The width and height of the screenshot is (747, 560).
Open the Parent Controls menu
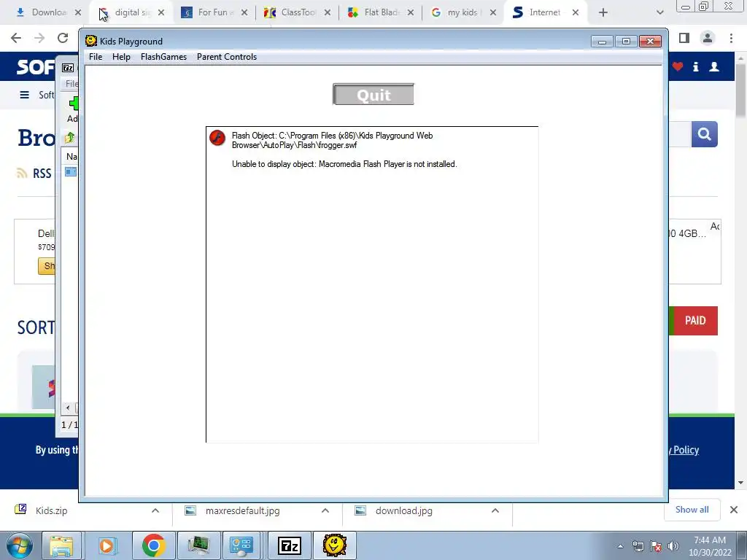point(227,57)
